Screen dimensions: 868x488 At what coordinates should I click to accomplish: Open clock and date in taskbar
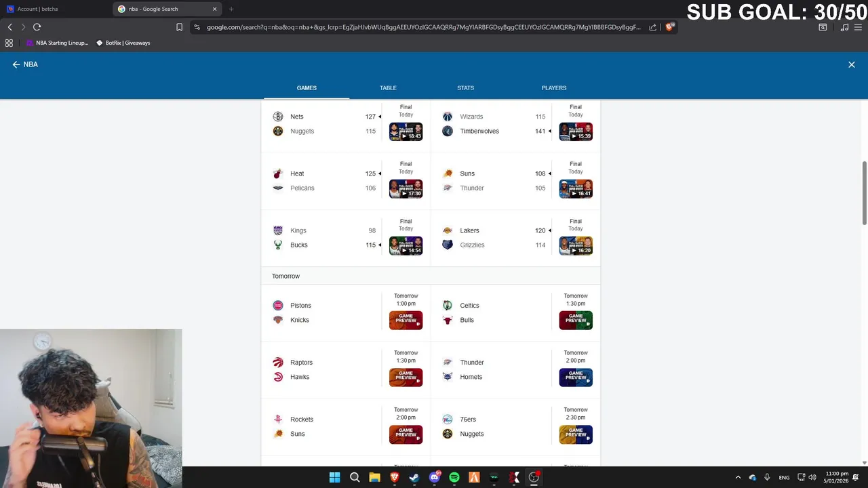(x=837, y=477)
